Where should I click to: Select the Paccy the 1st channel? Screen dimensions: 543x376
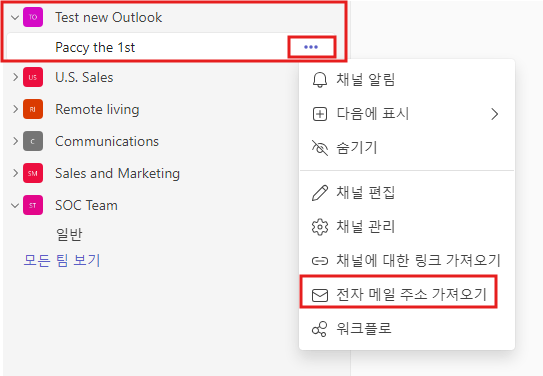[x=171, y=47]
